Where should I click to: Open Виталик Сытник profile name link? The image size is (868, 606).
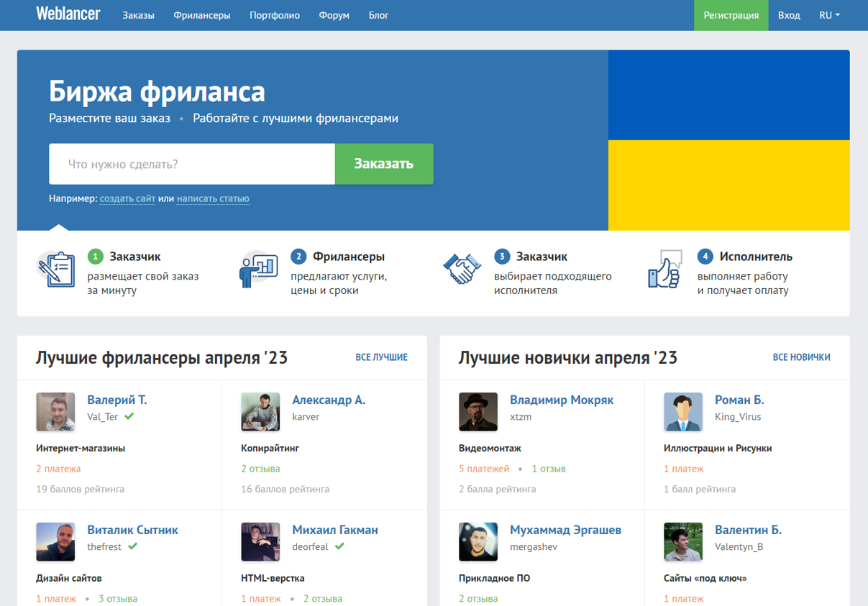pos(132,530)
